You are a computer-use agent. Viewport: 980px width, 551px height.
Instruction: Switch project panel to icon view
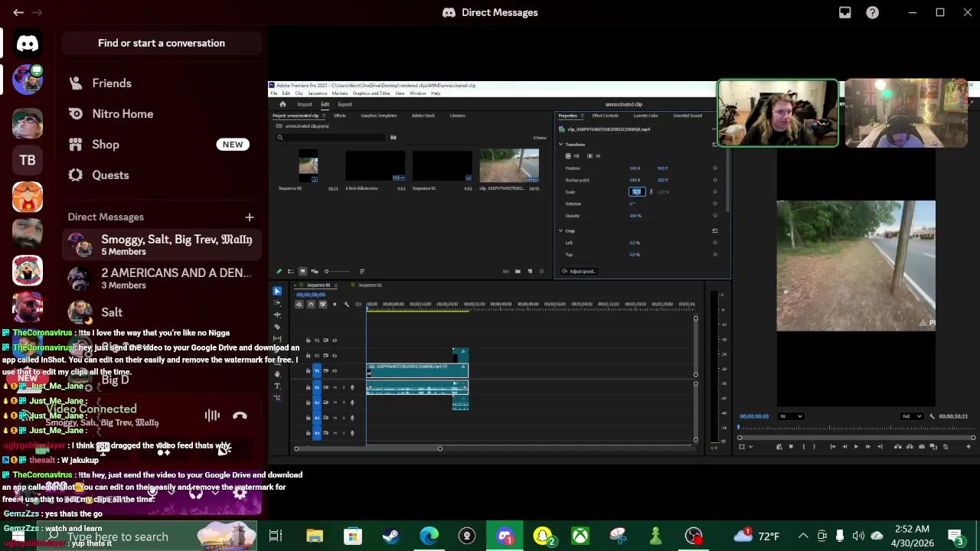(302, 272)
